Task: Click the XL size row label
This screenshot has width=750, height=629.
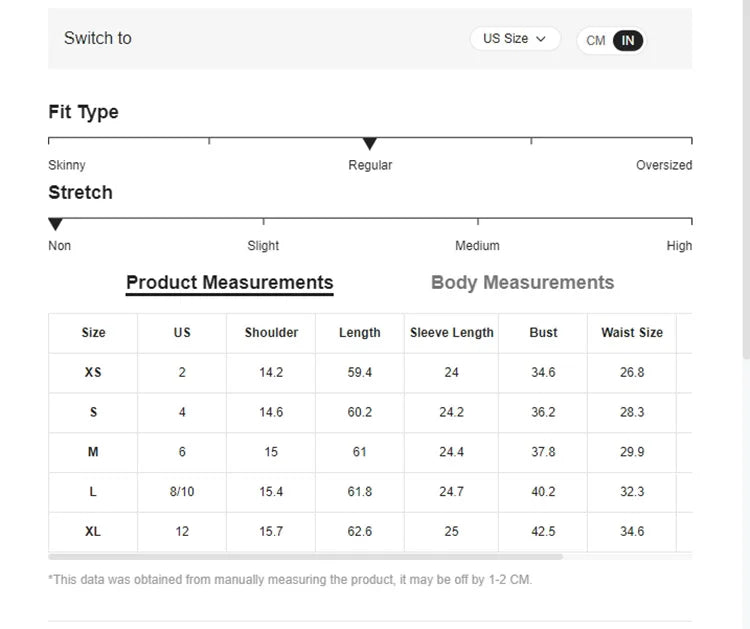Action: 93,532
